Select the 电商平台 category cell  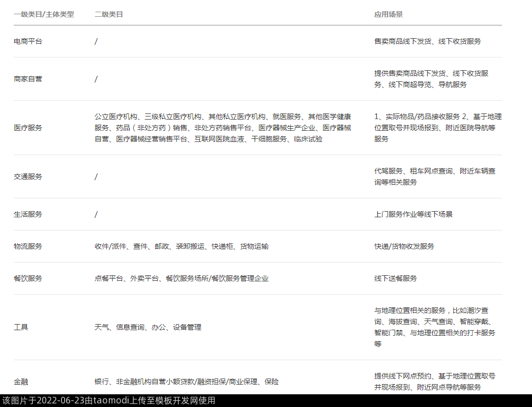tap(28, 41)
